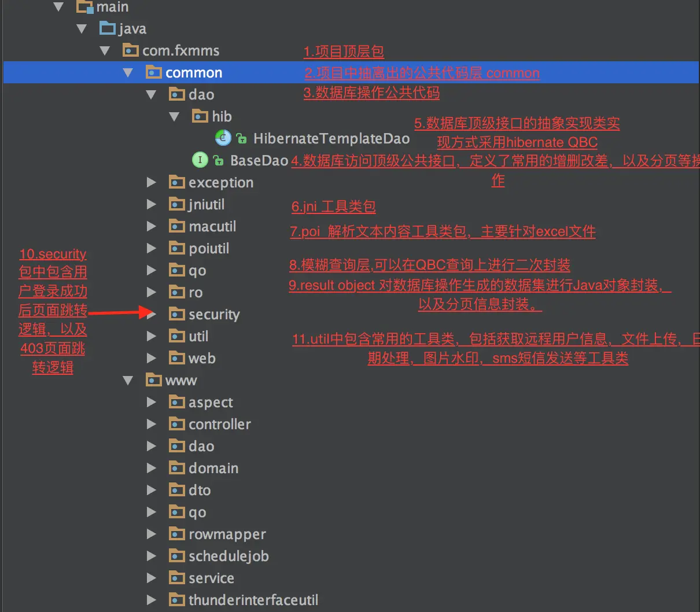Select the security package label
Viewport: 700px width, 612px height.
click(x=214, y=315)
